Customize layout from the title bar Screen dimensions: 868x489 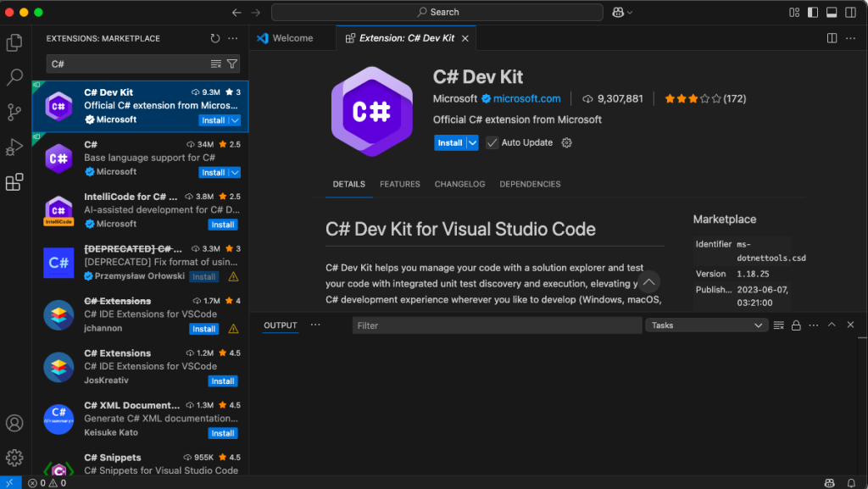pos(794,12)
